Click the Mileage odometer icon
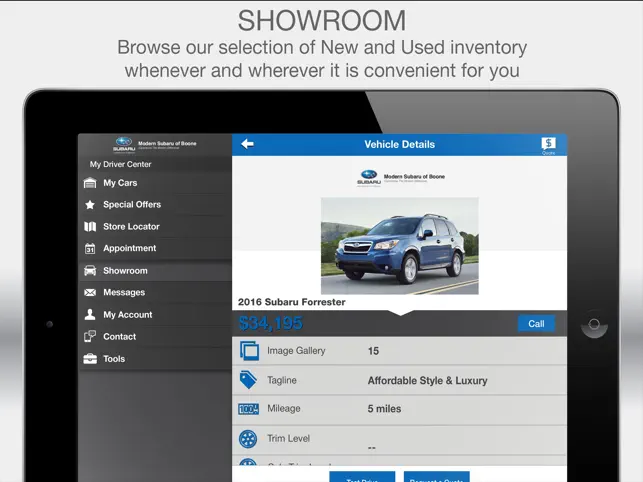The width and height of the screenshot is (643, 482). [x=249, y=409]
